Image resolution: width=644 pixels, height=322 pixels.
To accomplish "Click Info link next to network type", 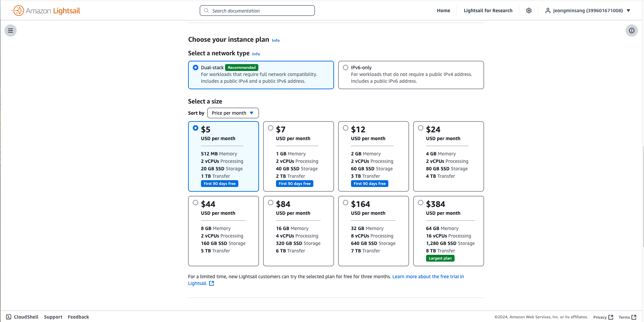I will pos(256,54).
